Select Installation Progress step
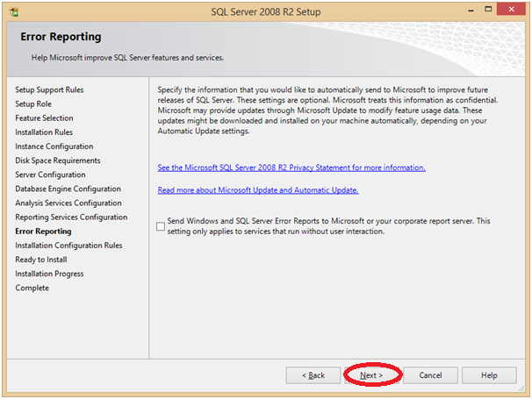 tap(49, 274)
